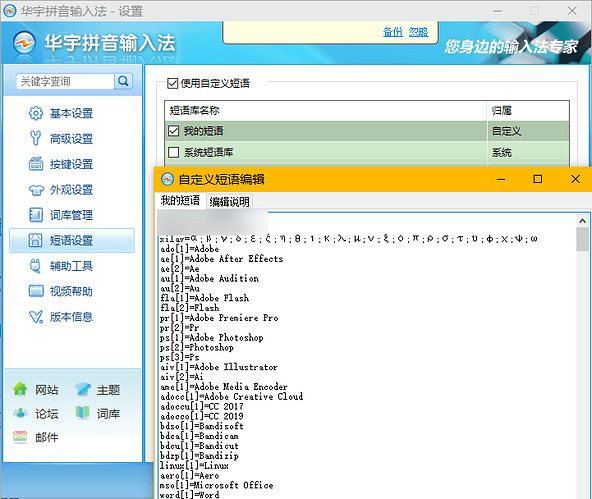
Task: Click the 忽略 link
Action: 418,32
